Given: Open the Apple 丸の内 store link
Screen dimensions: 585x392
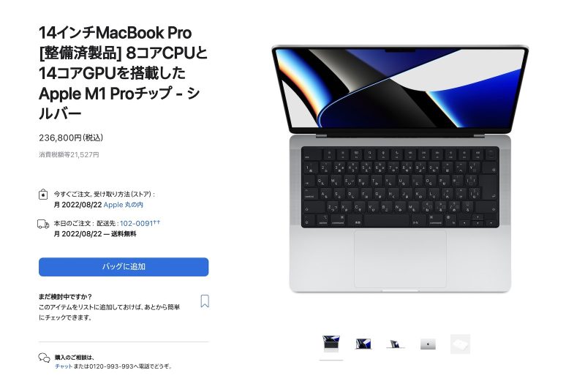Looking at the screenshot, I should click(x=123, y=205).
